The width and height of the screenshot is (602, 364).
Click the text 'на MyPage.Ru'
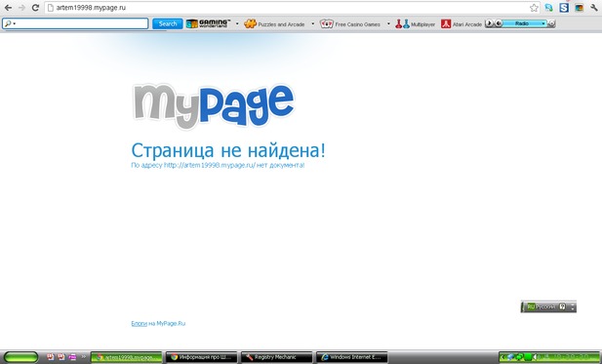click(x=167, y=323)
